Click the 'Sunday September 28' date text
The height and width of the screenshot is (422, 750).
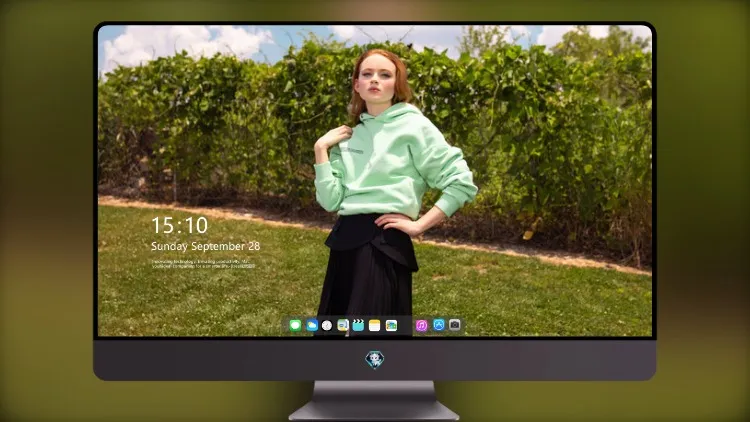click(x=206, y=246)
